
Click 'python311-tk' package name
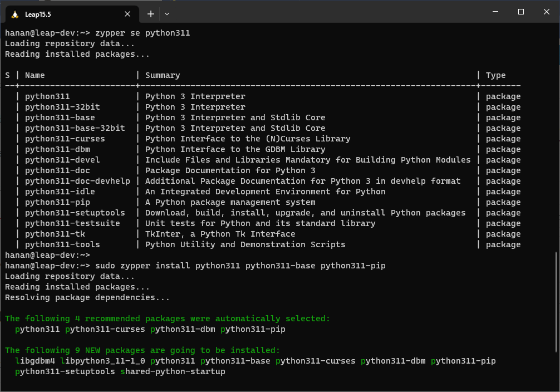pos(55,234)
